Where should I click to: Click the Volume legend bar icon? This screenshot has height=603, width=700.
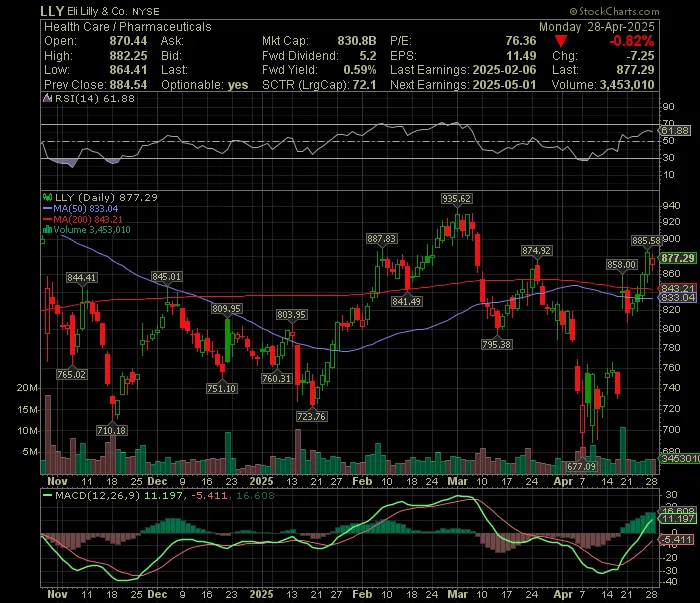(47, 230)
